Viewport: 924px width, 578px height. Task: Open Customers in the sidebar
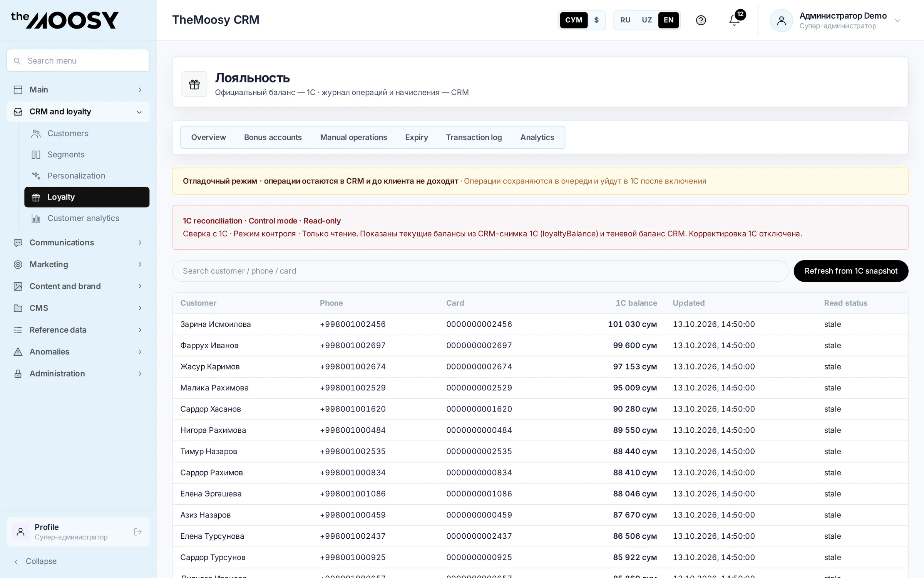click(x=87, y=134)
